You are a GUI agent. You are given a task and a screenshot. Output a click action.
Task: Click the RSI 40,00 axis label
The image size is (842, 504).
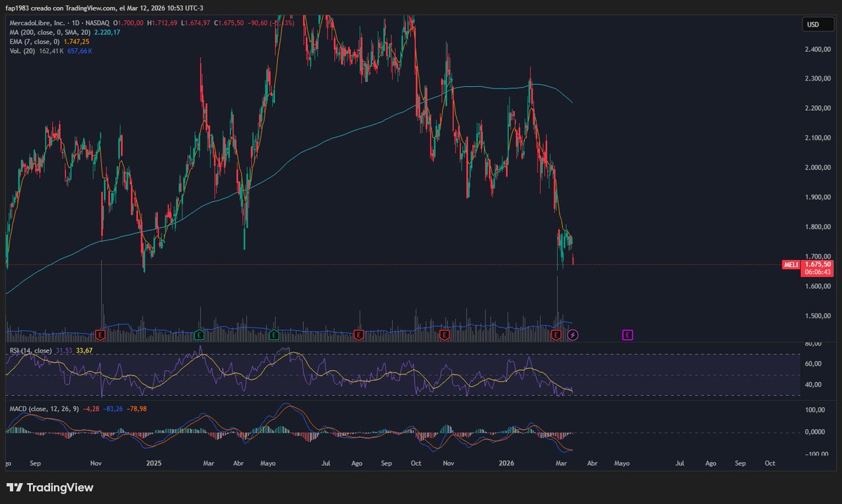click(x=813, y=384)
